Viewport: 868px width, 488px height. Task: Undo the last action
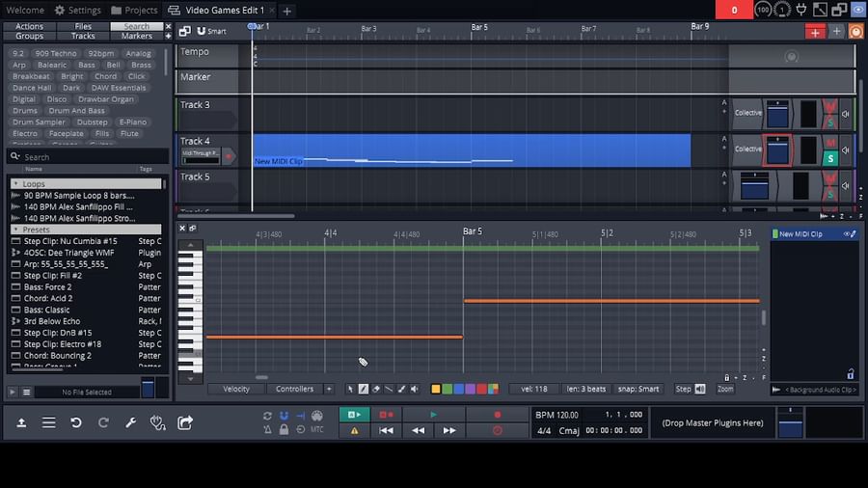tap(76, 422)
